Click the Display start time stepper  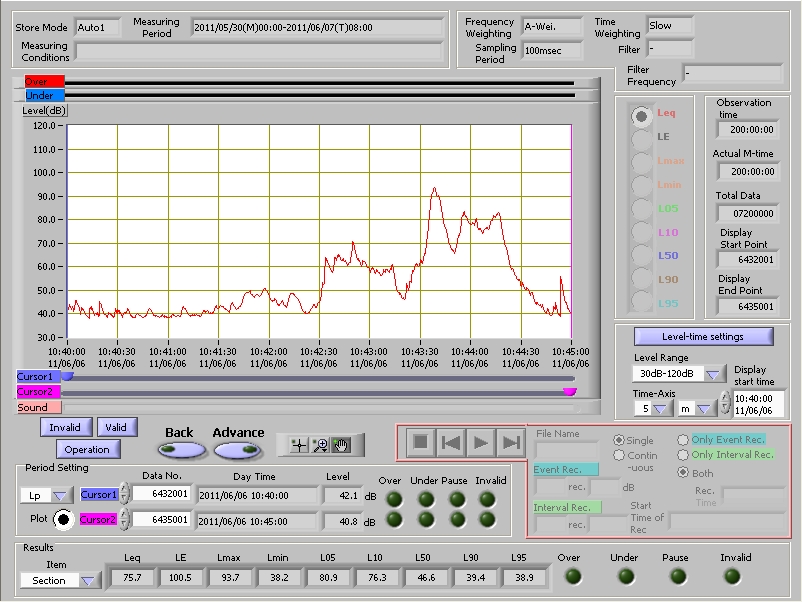[725, 403]
